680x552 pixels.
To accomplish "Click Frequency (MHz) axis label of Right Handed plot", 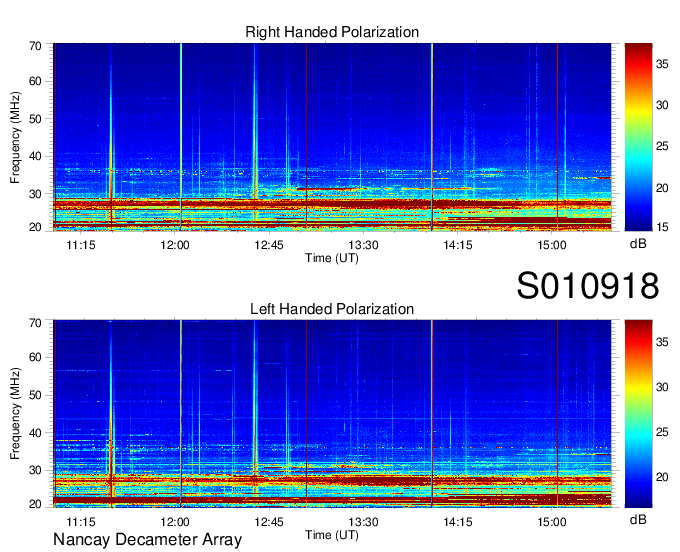I will [x=15, y=137].
